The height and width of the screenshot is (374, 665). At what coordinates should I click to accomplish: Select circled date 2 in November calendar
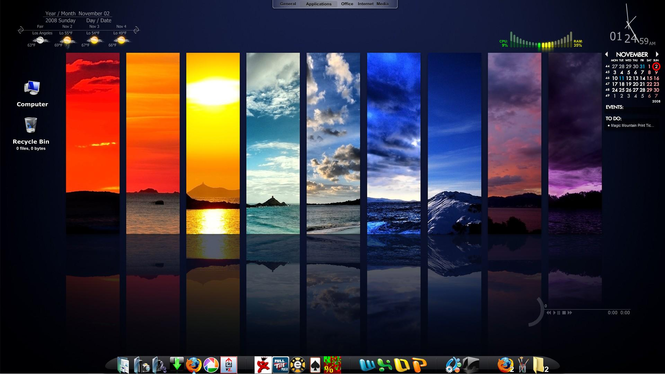656,66
